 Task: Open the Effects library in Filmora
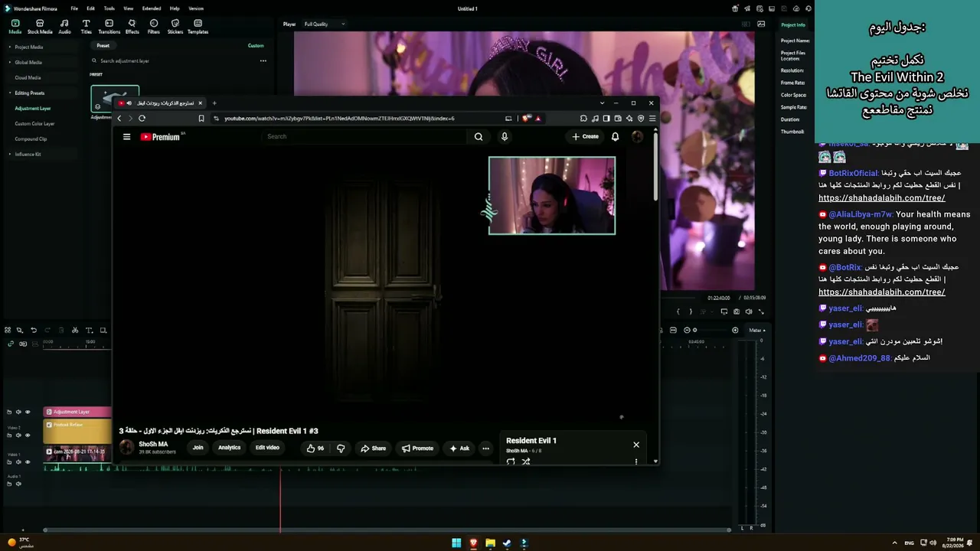(132, 27)
